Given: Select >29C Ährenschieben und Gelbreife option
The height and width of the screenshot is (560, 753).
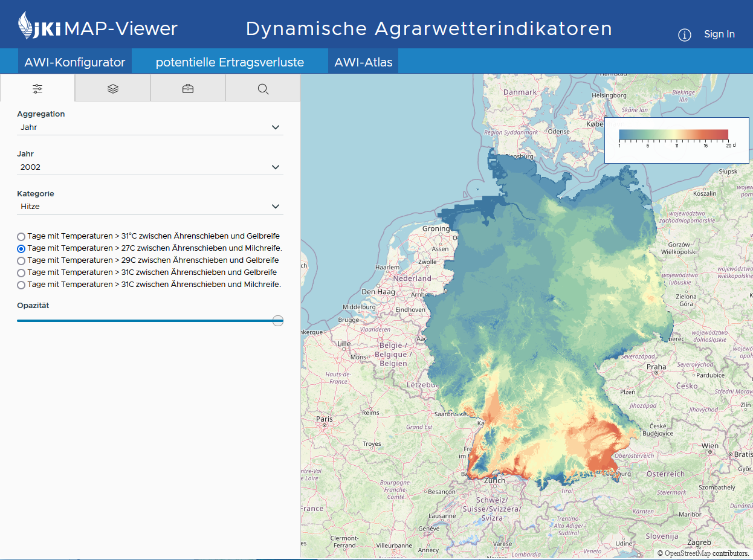Looking at the screenshot, I should pos(22,261).
